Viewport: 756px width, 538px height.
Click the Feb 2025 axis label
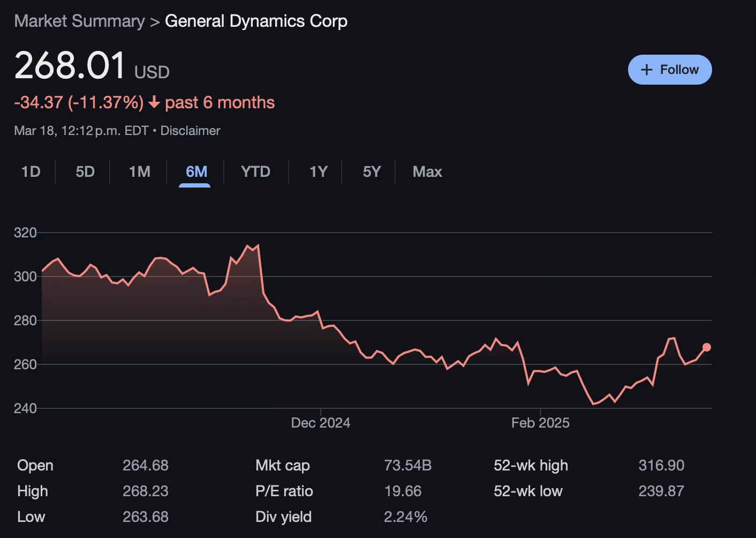(x=540, y=423)
